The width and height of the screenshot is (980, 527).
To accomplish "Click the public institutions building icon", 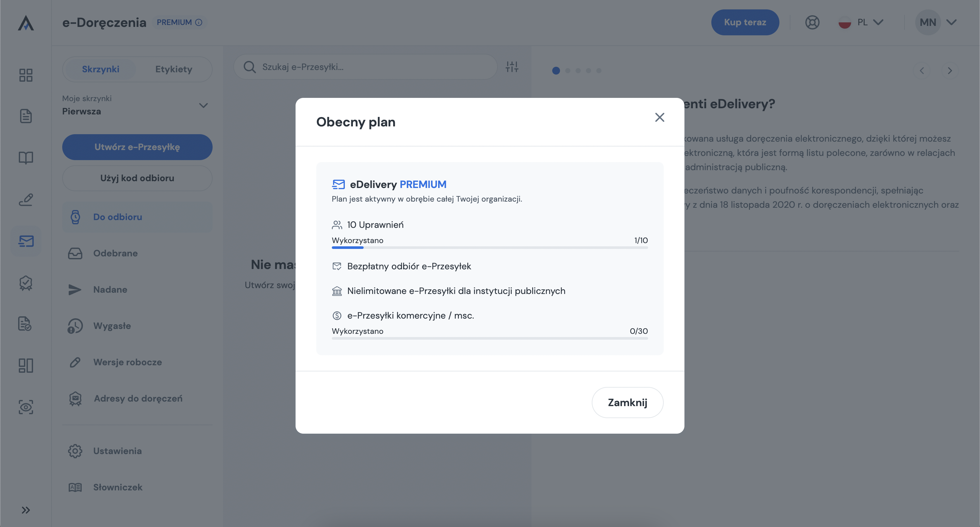I will pyautogui.click(x=337, y=291).
